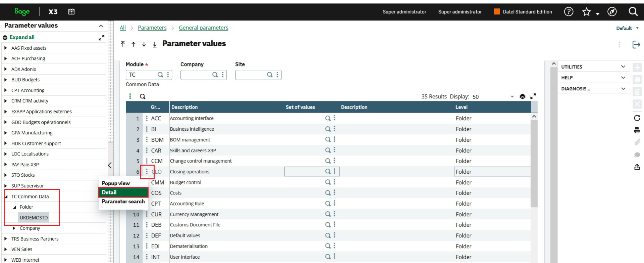The height and width of the screenshot is (263, 644).
Task: Maximize the grid with expand arrows
Action: [x=533, y=96]
